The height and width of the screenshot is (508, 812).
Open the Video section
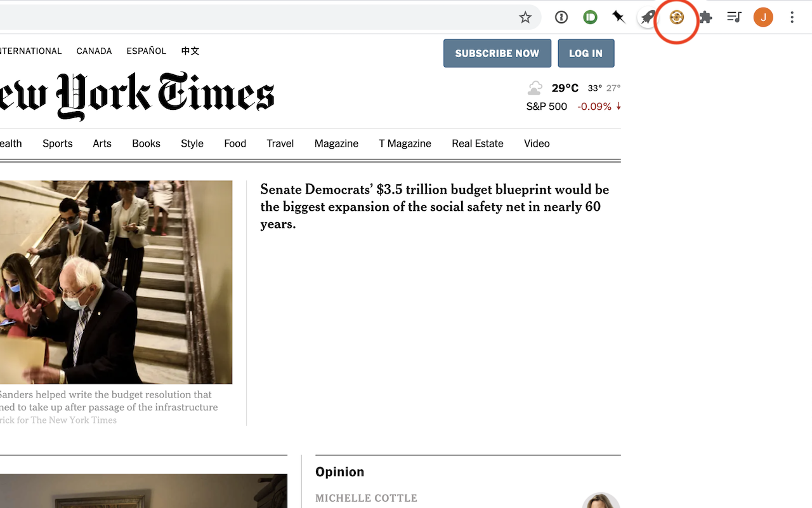(x=537, y=144)
